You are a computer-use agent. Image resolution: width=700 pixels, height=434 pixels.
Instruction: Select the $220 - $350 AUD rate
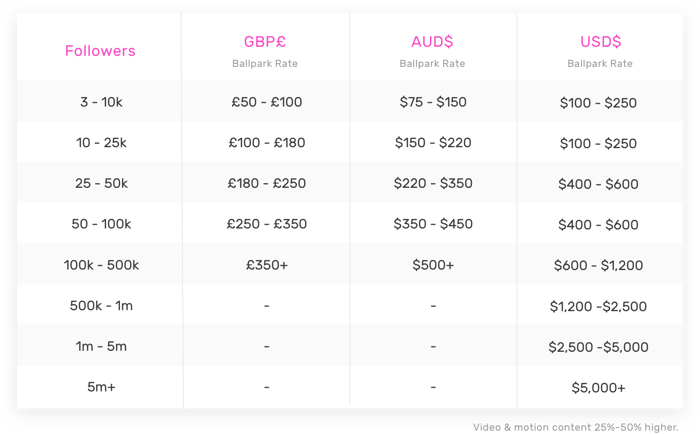(x=433, y=184)
